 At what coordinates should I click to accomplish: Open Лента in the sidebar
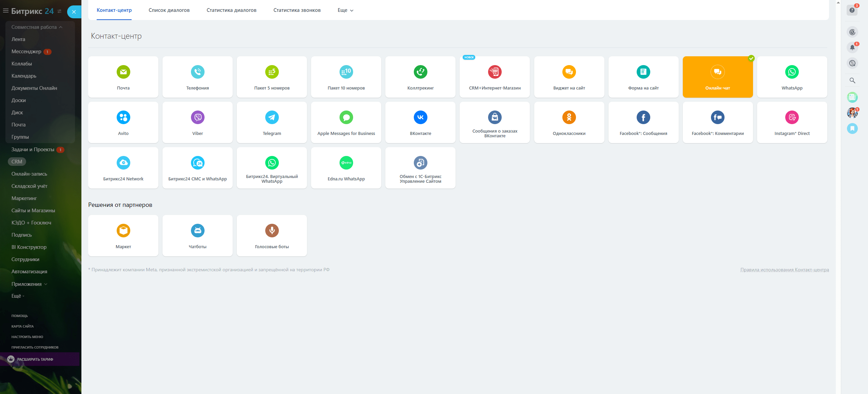point(18,39)
